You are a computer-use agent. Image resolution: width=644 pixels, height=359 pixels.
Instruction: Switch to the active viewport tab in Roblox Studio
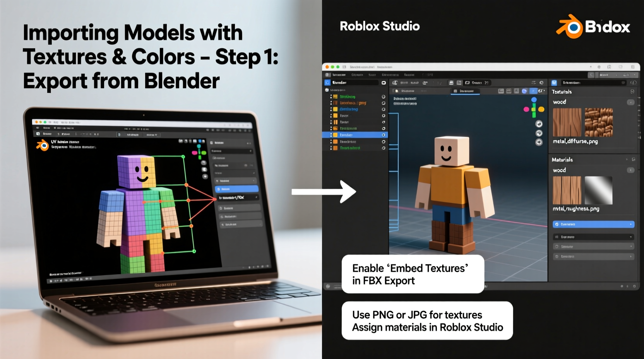tap(465, 91)
